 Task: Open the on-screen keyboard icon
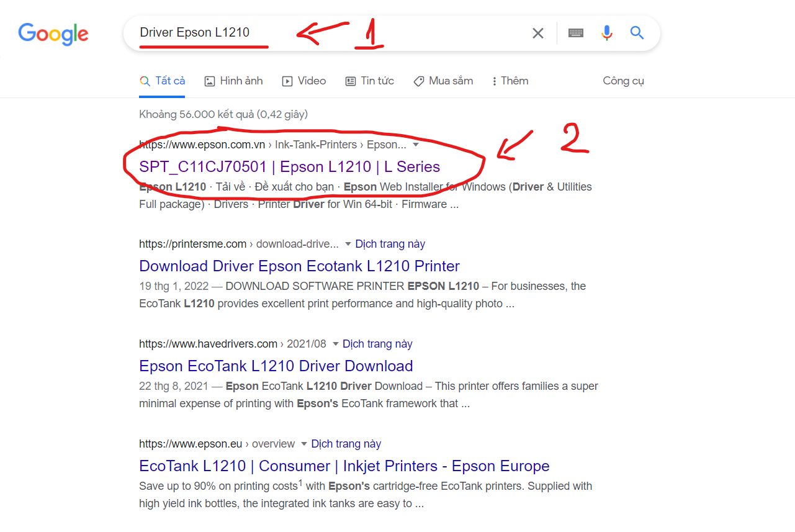click(575, 33)
